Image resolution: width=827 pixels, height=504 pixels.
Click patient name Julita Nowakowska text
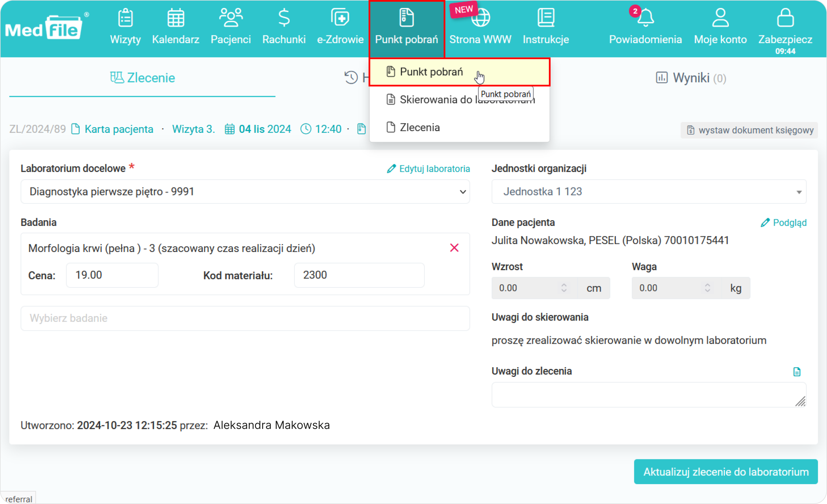[538, 241]
